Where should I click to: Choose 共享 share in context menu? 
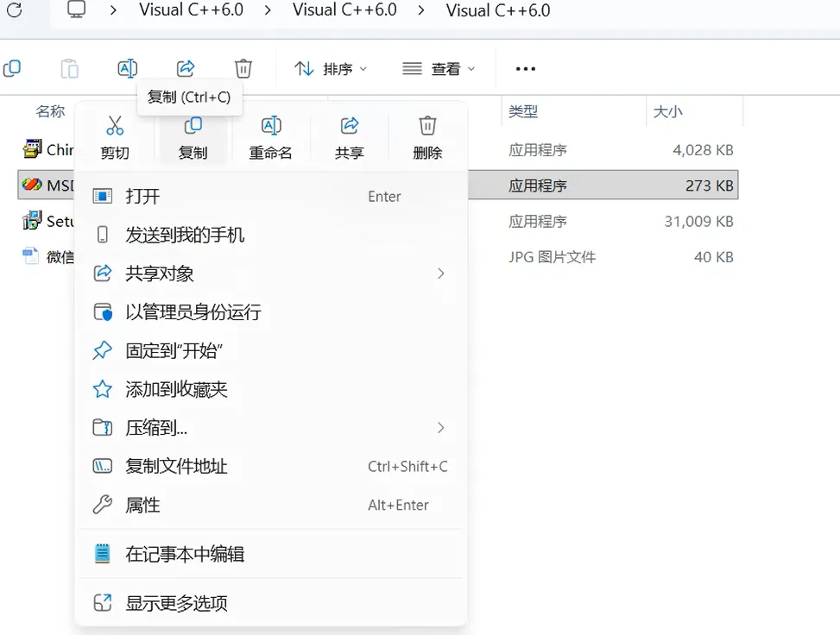pyautogui.click(x=350, y=137)
